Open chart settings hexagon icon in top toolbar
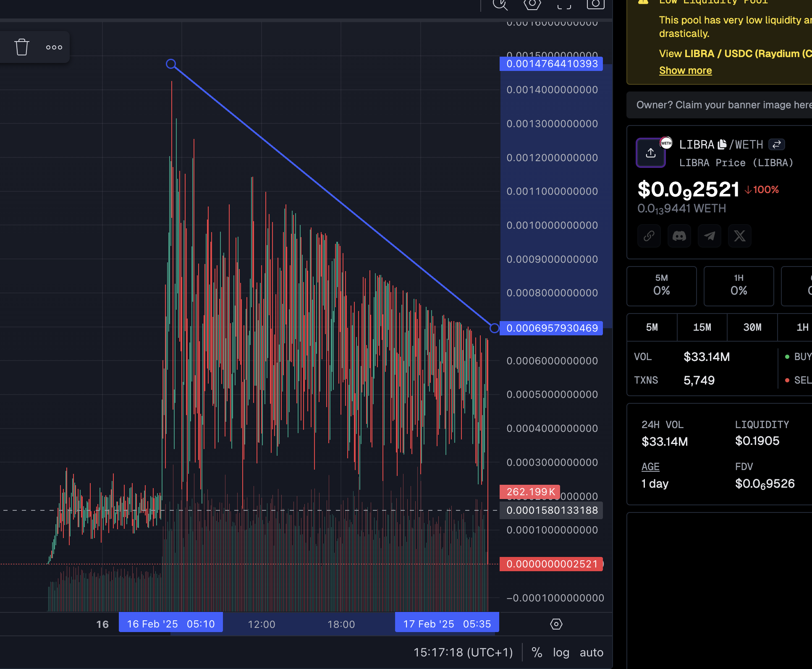 point(532,4)
